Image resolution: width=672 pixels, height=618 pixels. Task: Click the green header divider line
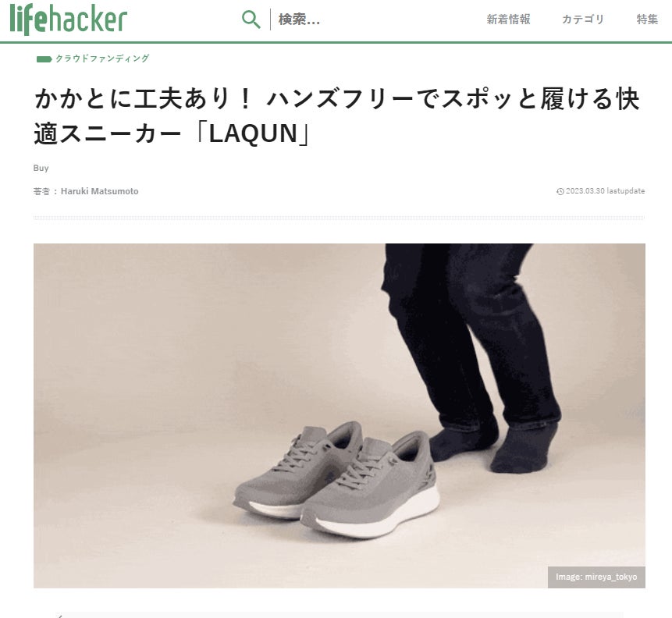pos(336,42)
